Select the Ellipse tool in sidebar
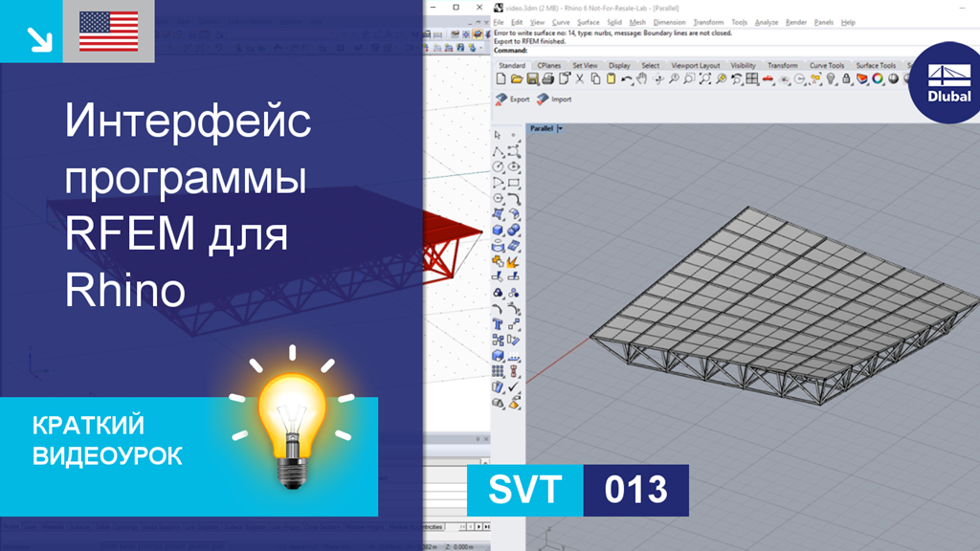980x551 pixels. pos(514,166)
